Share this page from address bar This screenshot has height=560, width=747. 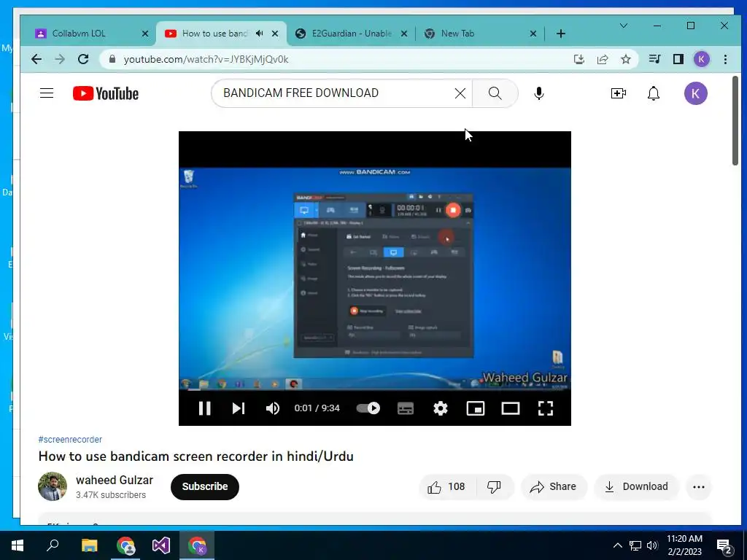point(602,59)
